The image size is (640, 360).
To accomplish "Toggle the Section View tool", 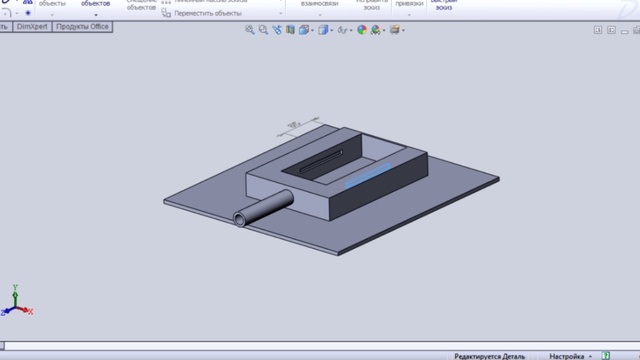I will coord(290,30).
